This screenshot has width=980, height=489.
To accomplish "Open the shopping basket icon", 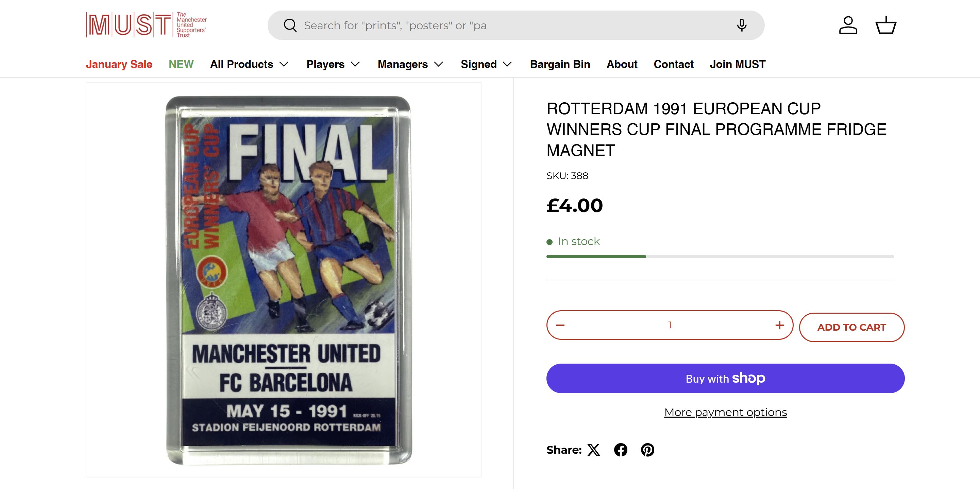I will click(x=886, y=25).
